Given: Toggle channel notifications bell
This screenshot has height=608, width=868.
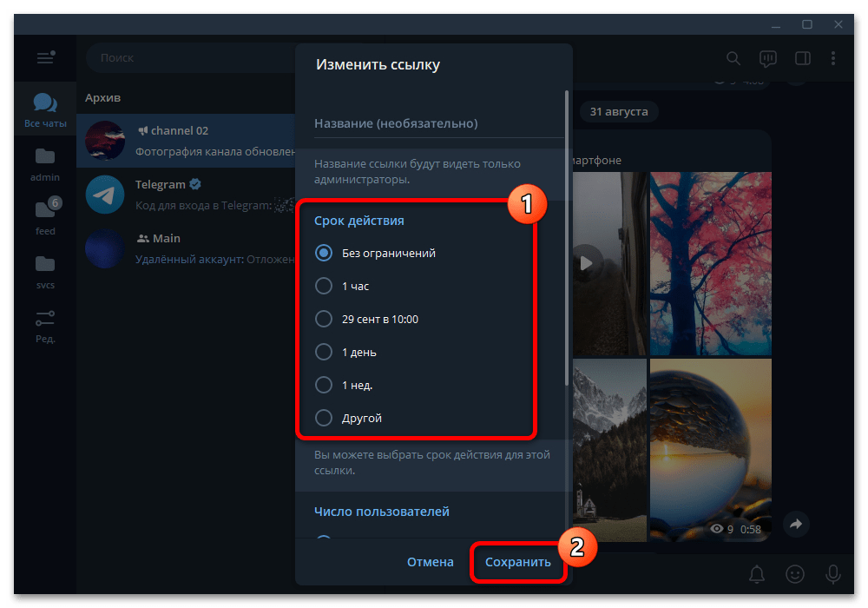Looking at the screenshot, I should [757, 574].
